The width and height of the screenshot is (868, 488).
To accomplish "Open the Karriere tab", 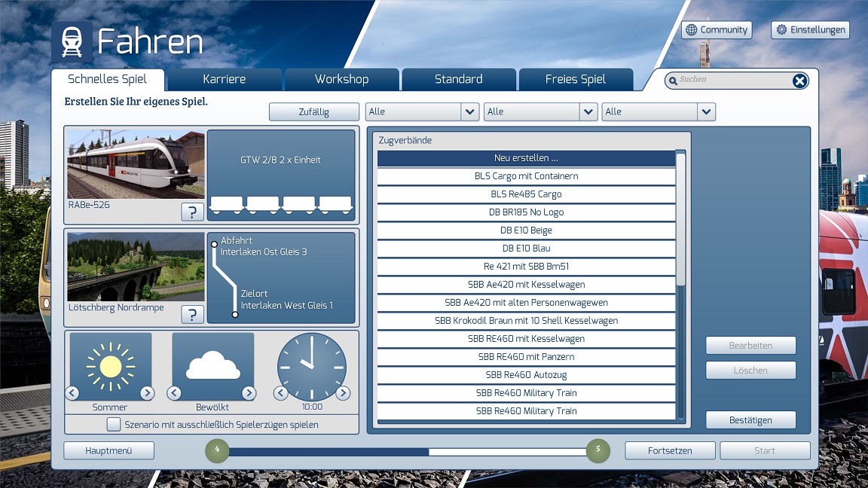I will 225,79.
